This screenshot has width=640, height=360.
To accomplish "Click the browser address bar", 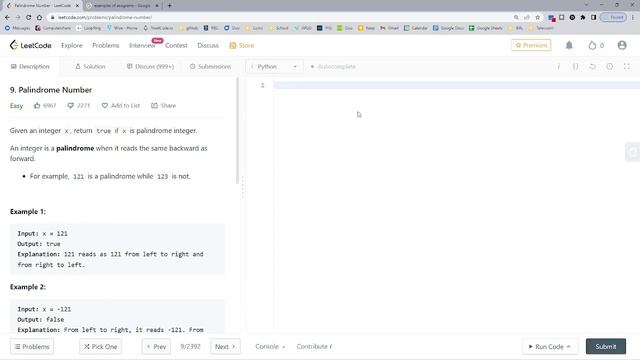I will [x=282, y=17].
